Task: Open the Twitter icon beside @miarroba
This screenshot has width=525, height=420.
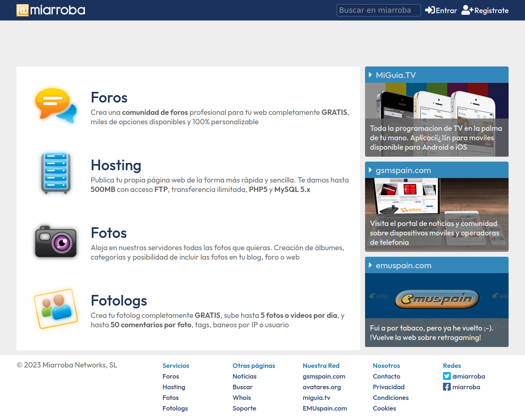Action: (x=447, y=376)
